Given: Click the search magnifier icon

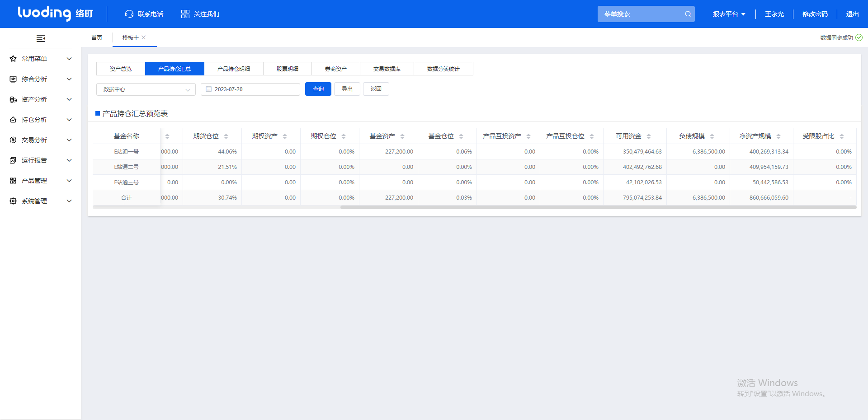Looking at the screenshot, I should [x=688, y=14].
